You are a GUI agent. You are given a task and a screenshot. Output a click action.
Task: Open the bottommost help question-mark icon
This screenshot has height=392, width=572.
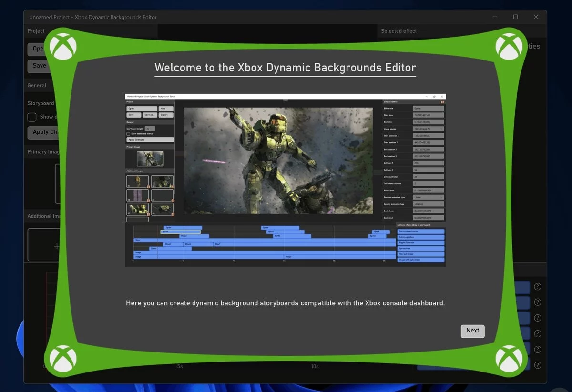coord(538,365)
